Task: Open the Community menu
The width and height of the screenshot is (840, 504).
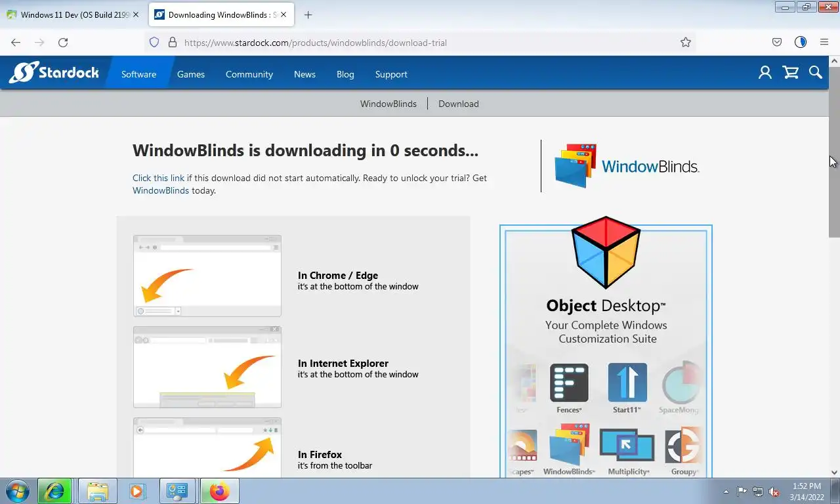Action: point(249,74)
